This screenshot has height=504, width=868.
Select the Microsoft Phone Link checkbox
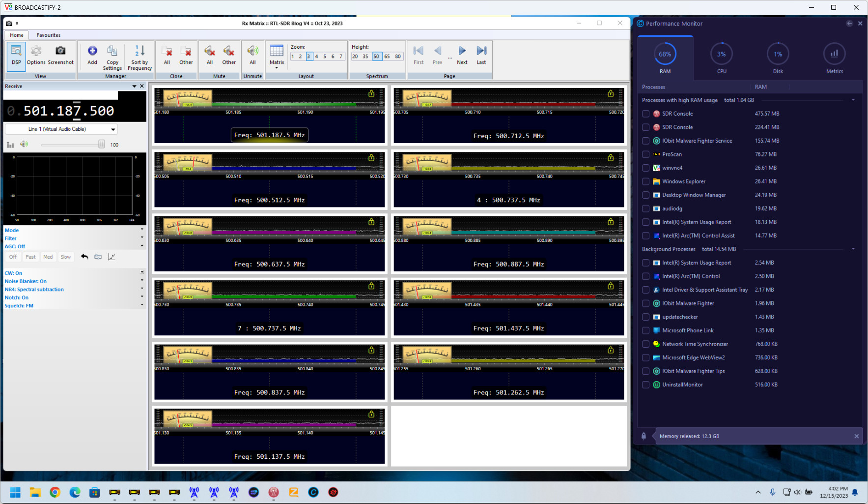point(646,330)
